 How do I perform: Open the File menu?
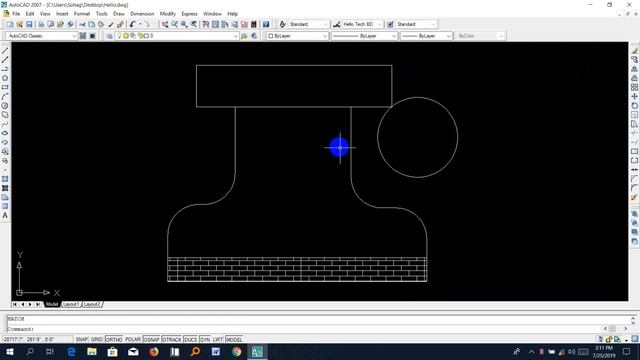(16, 14)
